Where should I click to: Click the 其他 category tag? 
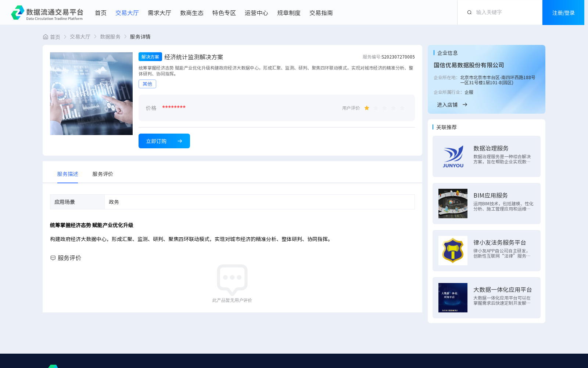(x=147, y=84)
